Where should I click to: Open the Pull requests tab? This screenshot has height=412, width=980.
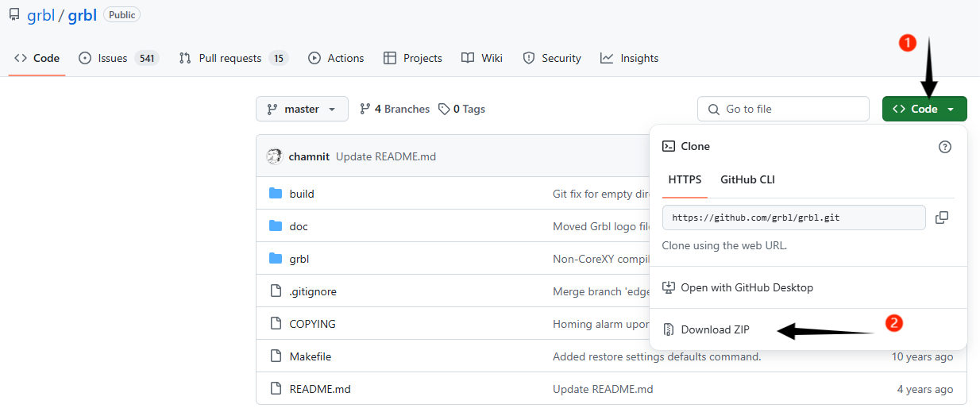pos(233,58)
